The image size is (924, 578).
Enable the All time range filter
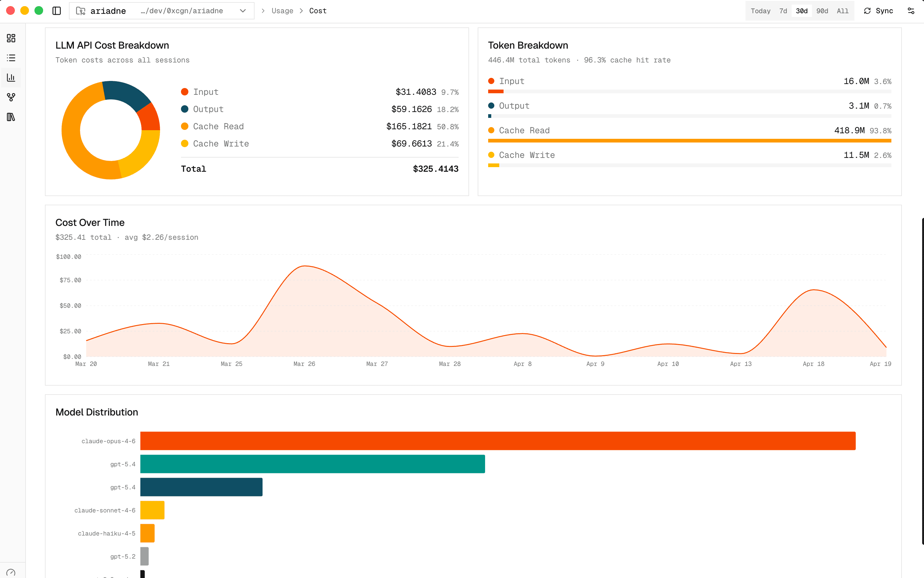(842, 11)
